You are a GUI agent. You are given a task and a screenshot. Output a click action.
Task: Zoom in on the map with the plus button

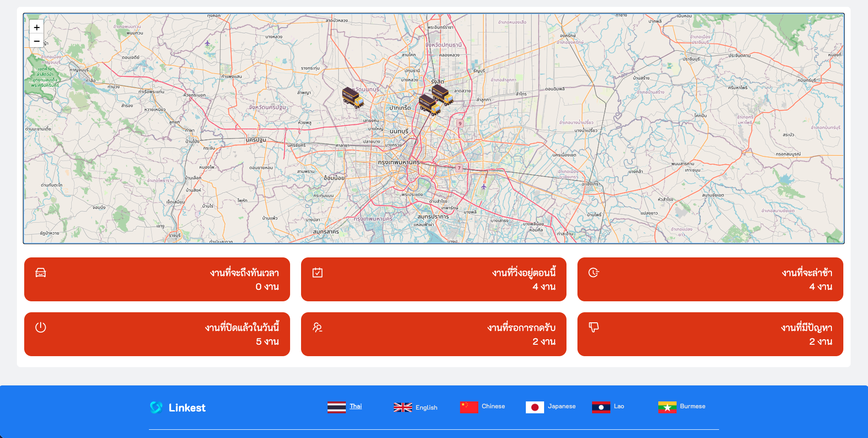tap(36, 27)
